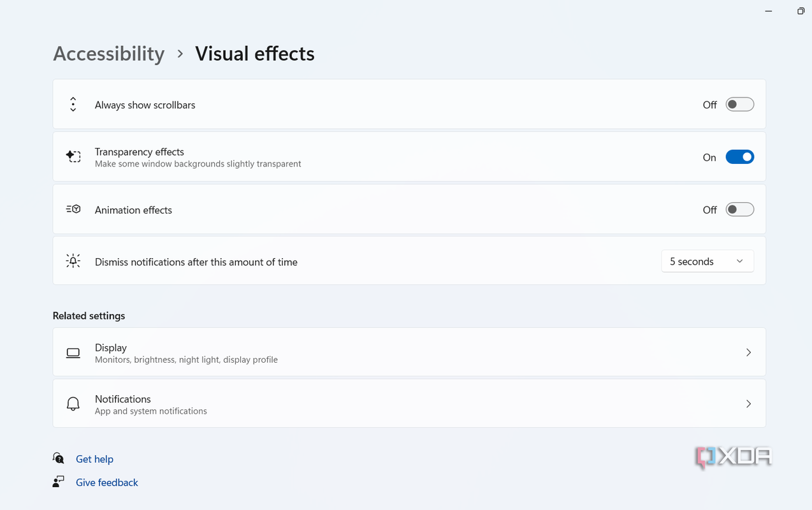Screen dimensions: 812x510
Task: Open Display settings via its chevron arrow
Action: coord(749,353)
